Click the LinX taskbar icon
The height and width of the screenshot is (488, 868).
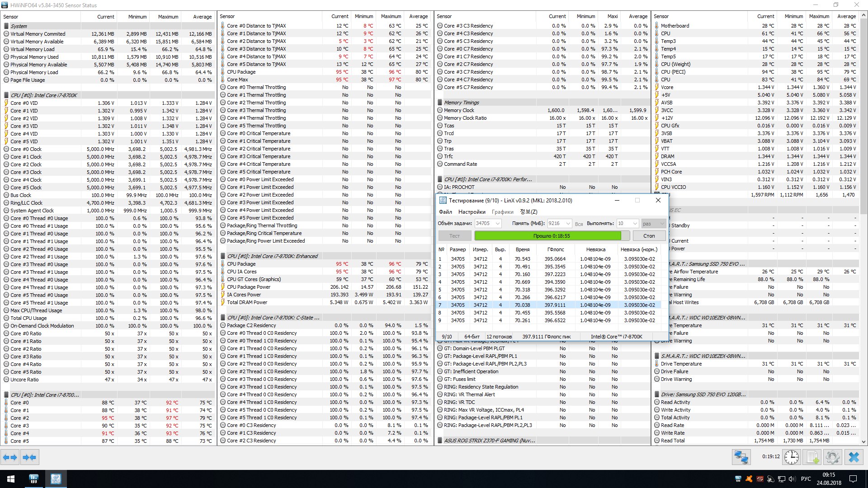pyautogui.click(x=56, y=479)
